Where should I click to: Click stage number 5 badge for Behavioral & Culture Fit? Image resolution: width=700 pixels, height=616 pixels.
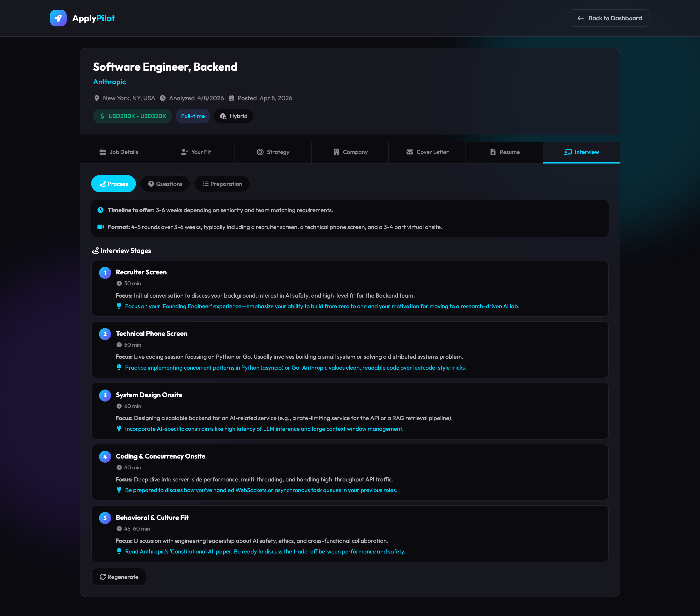point(105,518)
